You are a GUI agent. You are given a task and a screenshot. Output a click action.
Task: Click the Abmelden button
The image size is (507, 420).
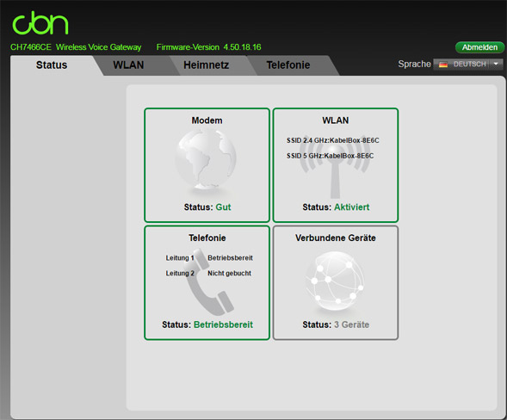click(479, 47)
